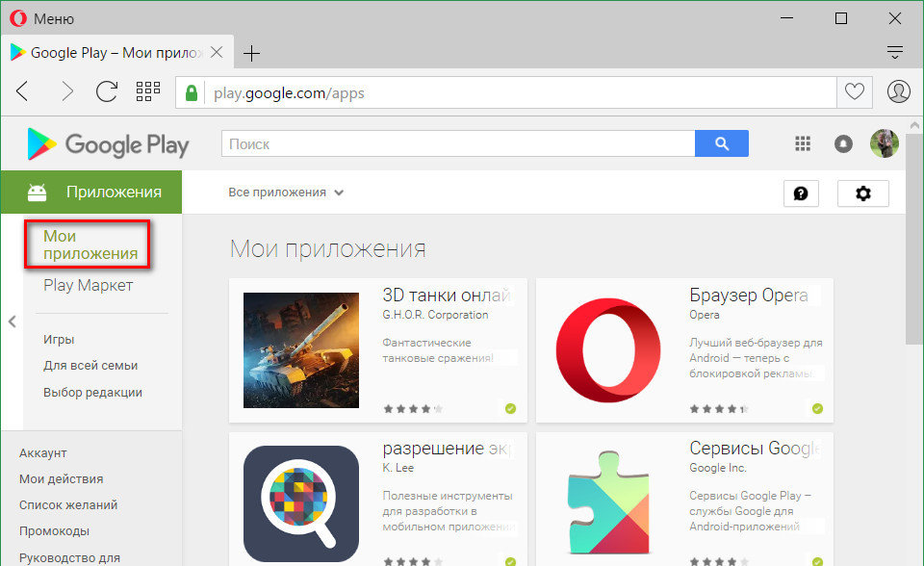
Task: Click installed checkmark on Браузер Opera card
Action: coord(817,408)
